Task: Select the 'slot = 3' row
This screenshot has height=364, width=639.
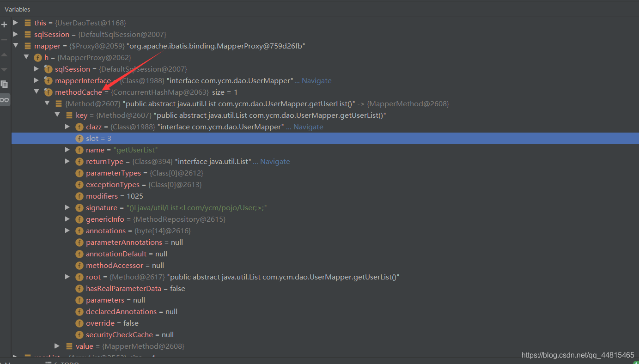Action: pos(325,139)
